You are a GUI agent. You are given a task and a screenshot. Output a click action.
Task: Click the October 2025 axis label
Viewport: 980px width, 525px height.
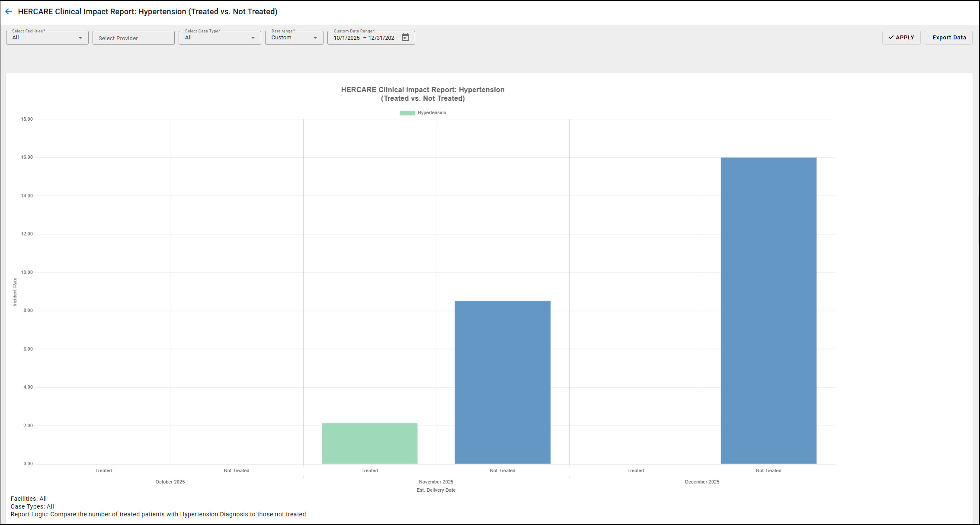point(170,482)
